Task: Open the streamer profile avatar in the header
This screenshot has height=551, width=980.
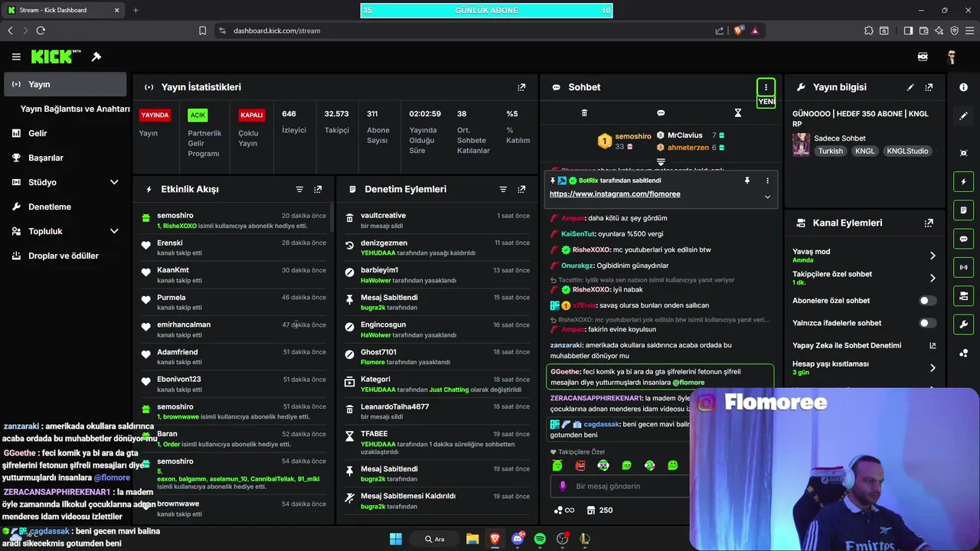Action: coord(951,57)
